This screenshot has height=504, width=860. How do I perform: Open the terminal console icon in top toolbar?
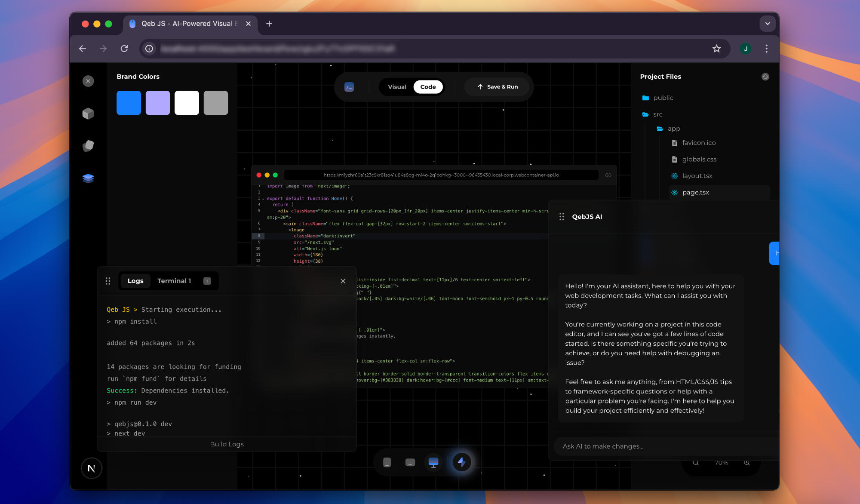pos(349,87)
